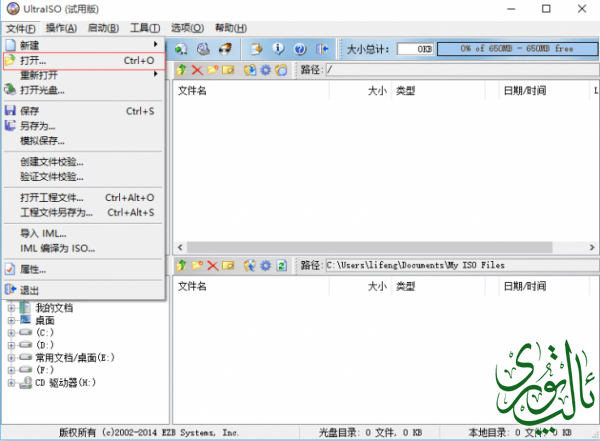
Task: Click the local path field My ISO Files
Action: 462,265
